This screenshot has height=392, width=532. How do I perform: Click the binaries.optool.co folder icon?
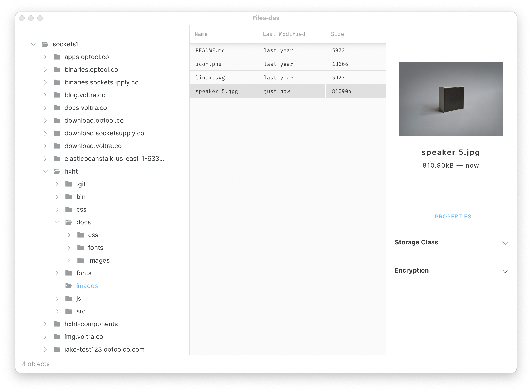pos(57,70)
